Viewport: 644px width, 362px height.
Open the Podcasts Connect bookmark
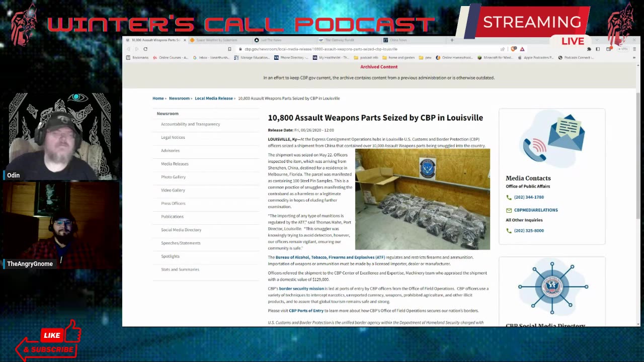(x=576, y=57)
